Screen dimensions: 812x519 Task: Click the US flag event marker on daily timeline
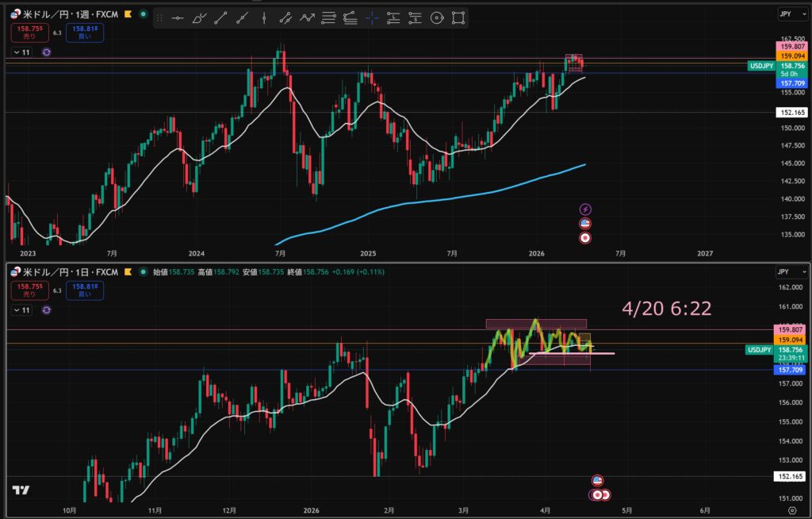coord(597,481)
